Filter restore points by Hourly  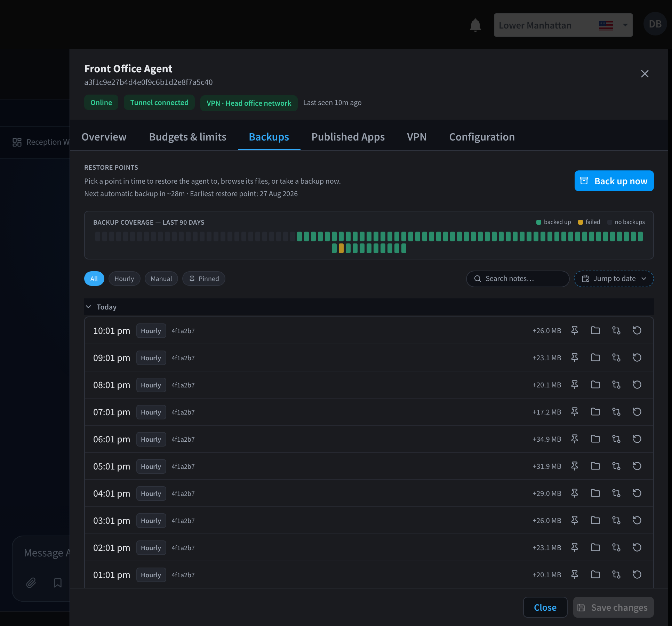pos(124,279)
